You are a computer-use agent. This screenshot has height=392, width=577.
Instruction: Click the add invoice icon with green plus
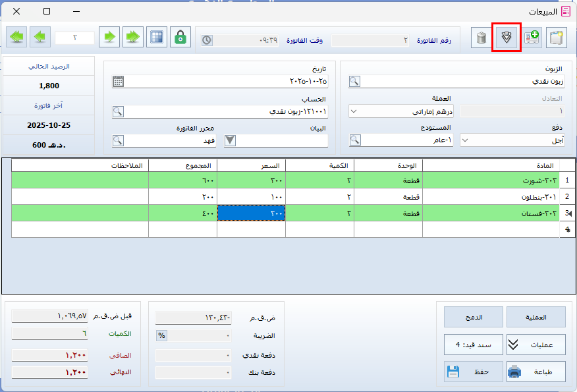tap(532, 38)
